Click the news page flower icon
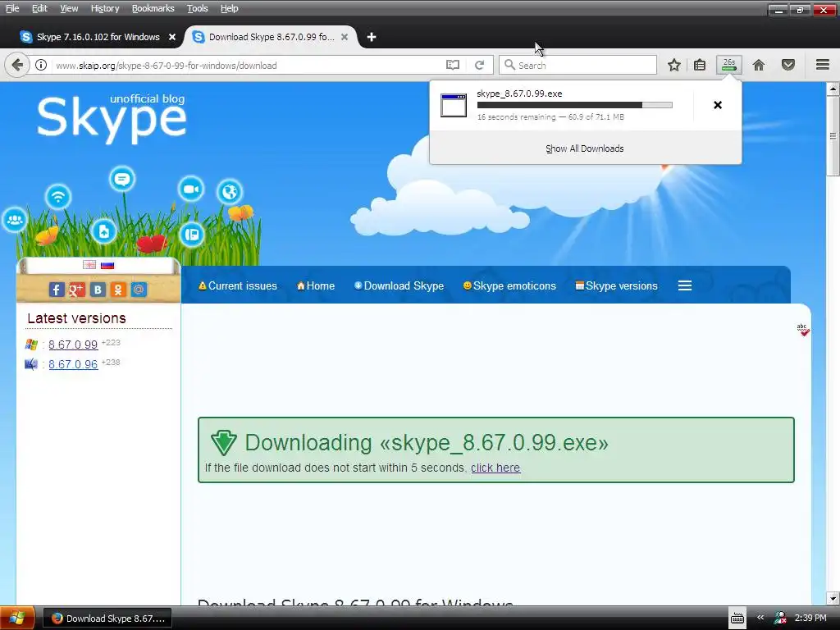The image size is (840, 630). pos(192,234)
